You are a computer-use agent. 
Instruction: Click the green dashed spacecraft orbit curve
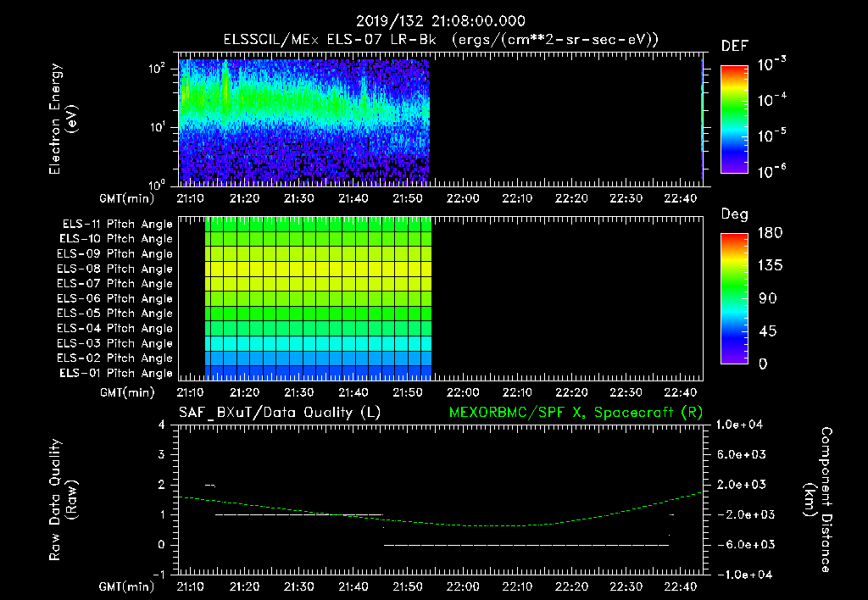click(440, 511)
